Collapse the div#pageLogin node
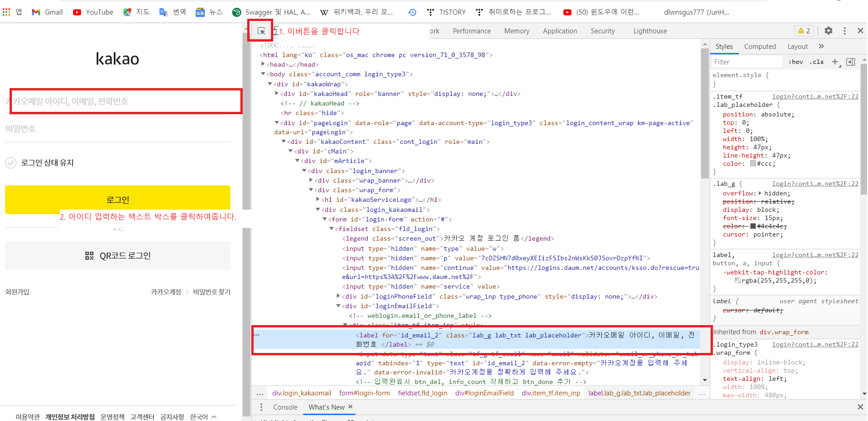Viewport: 868px width, 421px height. point(277,122)
